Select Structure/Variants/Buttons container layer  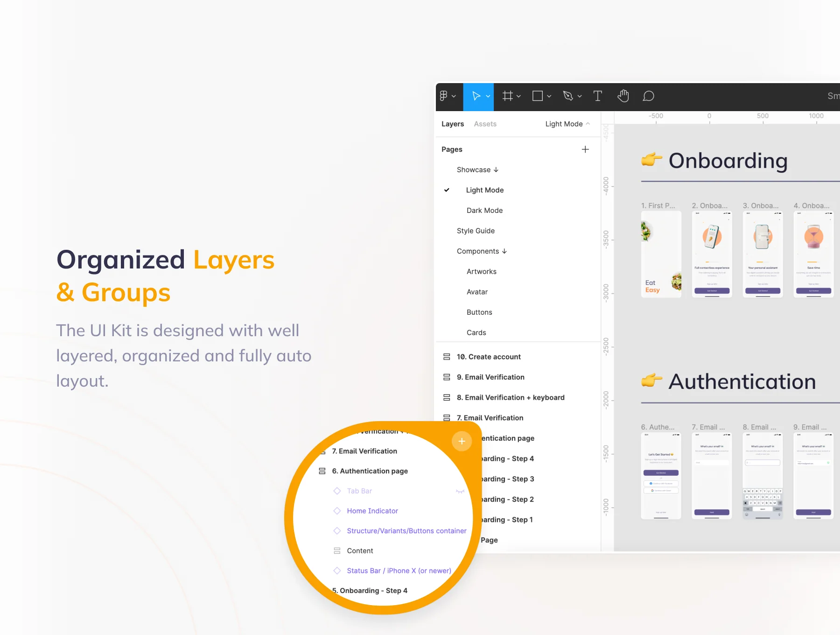coord(406,531)
